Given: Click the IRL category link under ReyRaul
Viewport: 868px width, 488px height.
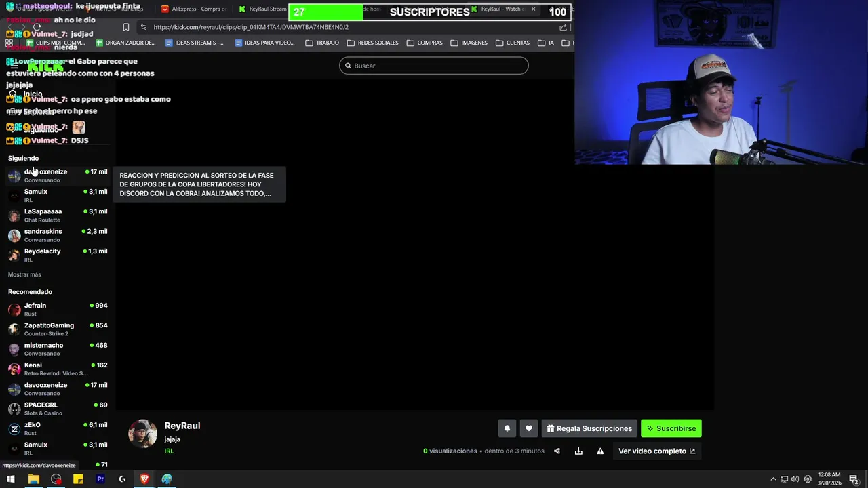Looking at the screenshot, I should click(x=169, y=451).
